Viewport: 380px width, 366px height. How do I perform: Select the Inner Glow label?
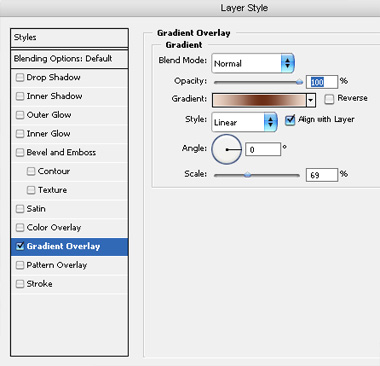coord(48,134)
